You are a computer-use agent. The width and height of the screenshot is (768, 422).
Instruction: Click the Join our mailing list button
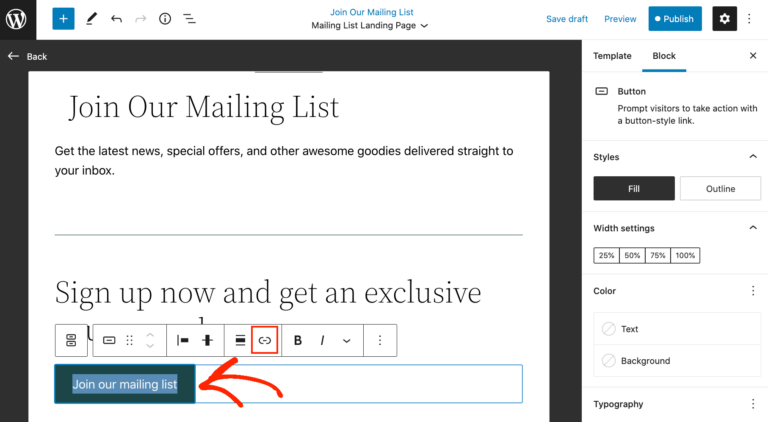click(x=125, y=384)
